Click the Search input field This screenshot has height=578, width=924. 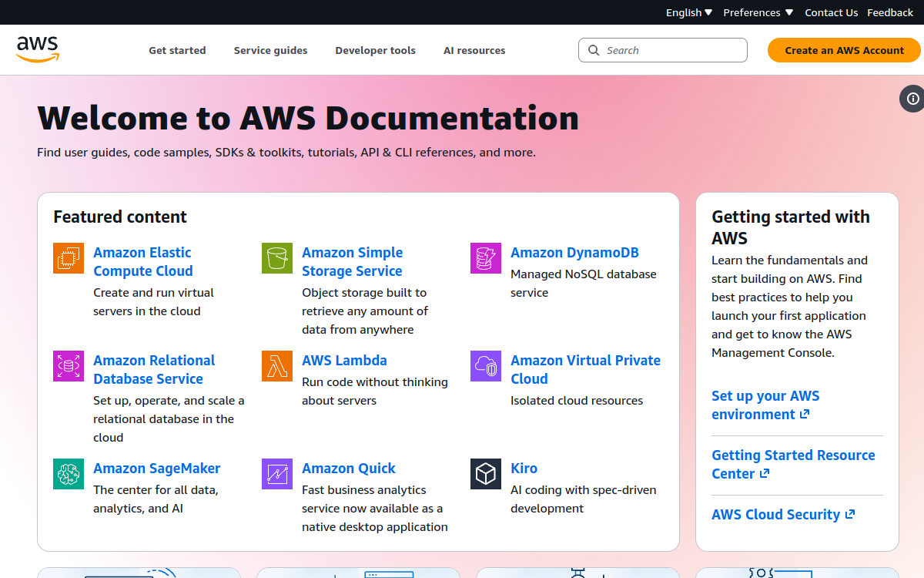click(x=663, y=50)
